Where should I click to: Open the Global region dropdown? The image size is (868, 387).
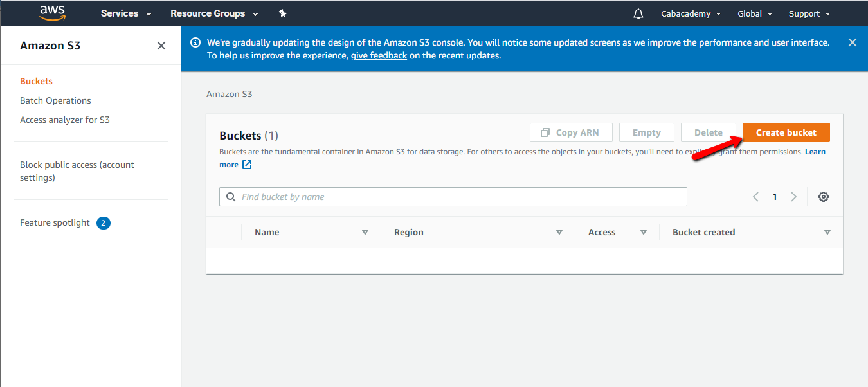[755, 14]
